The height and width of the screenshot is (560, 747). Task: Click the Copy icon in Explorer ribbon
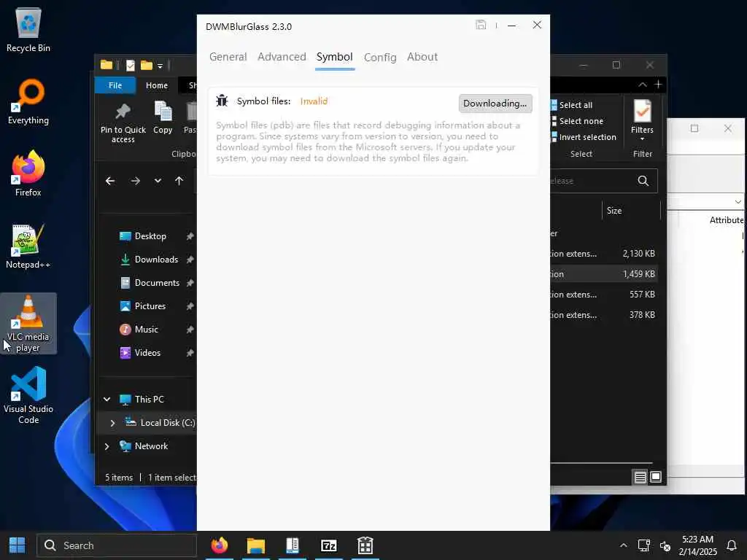[x=163, y=117]
